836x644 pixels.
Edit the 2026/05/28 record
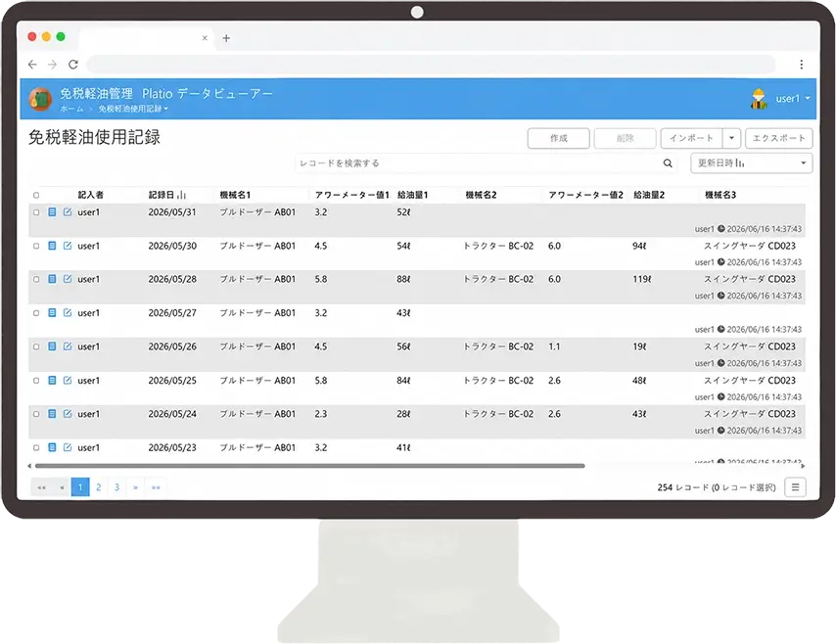tap(68, 279)
